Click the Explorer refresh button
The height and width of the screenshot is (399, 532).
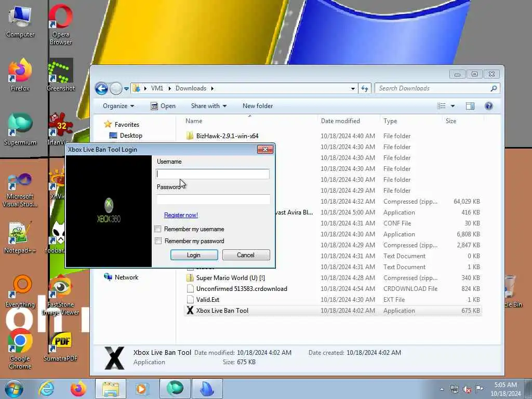pos(365,88)
